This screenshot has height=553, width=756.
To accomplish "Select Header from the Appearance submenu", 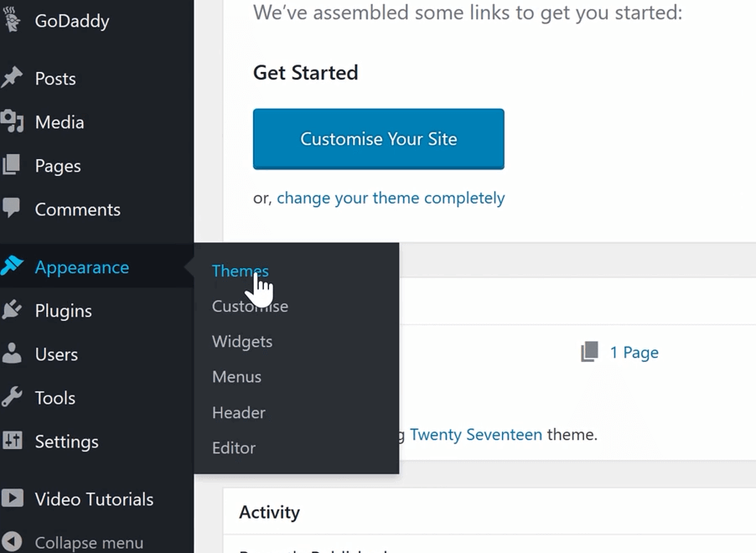I will click(239, 412).
